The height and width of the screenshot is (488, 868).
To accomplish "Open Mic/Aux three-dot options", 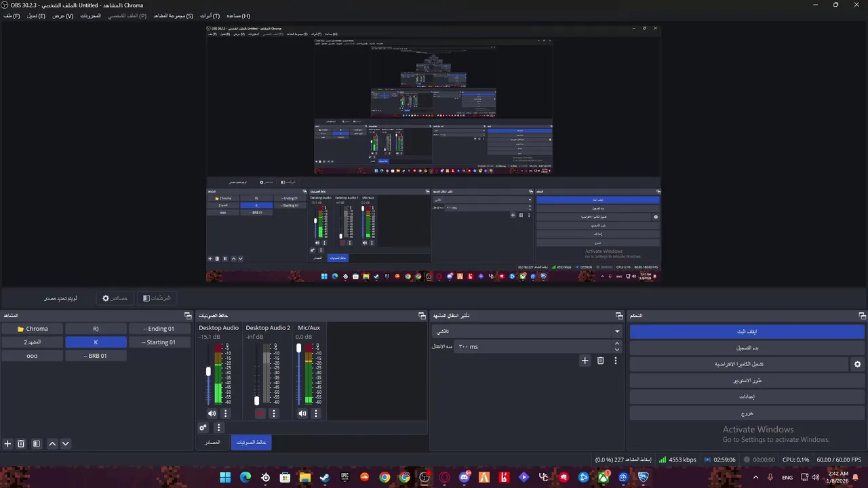I will pos(316,413).
